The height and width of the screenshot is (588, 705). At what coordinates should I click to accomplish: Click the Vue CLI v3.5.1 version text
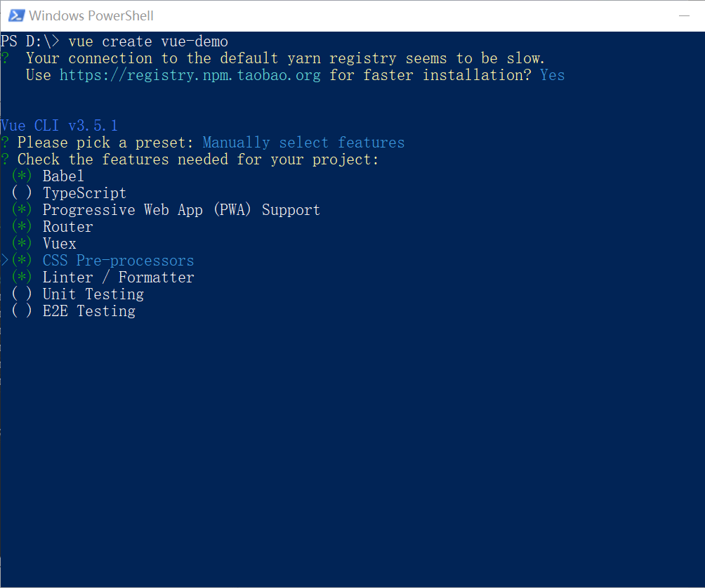pos(60,126)
